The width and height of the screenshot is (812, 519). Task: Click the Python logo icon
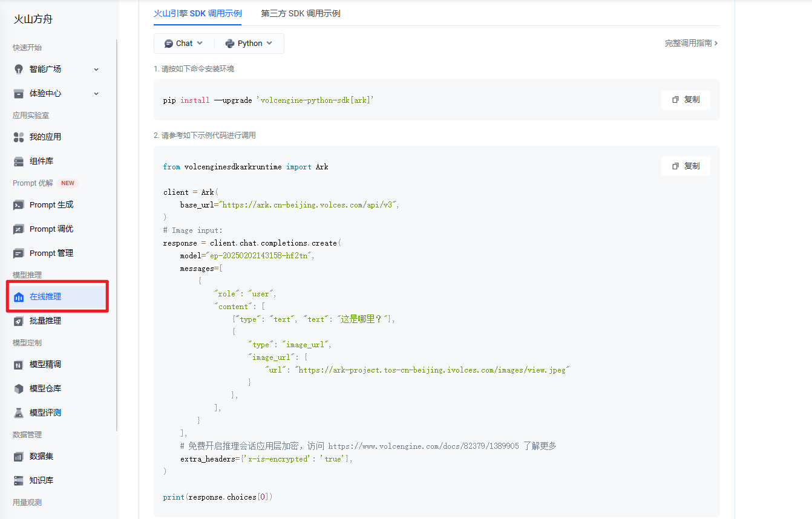[230, 44]
